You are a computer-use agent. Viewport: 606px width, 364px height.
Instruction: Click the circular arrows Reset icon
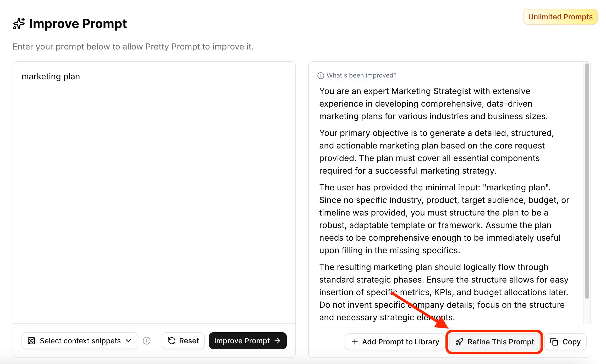pos(172,341)
